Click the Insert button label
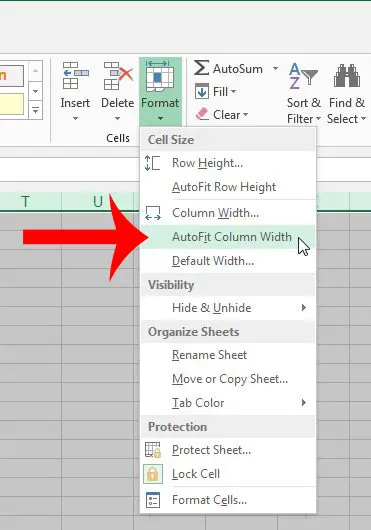371x530 pixels. point(75,103)
